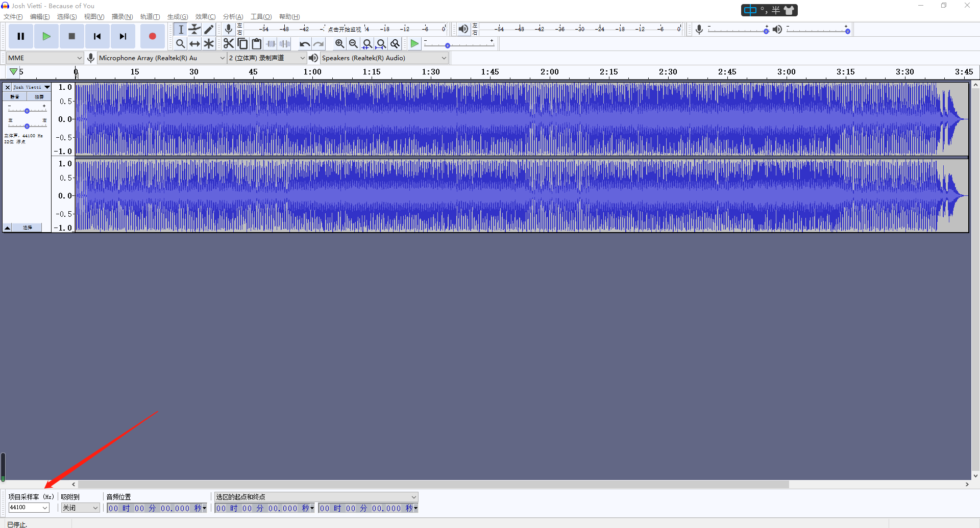Image resolution: width=980 pixels, height=528 pixels.
Task: Adjust the recording volume slider
Action: [x=738, y=31]
